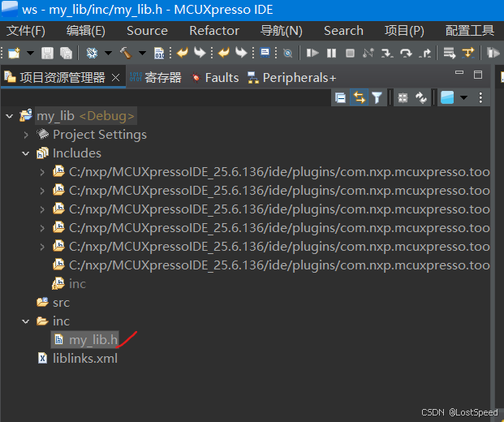Screen dimensions: 504x422
Task: Click the Resume debug icon
Action: click(x=312, y=53)
